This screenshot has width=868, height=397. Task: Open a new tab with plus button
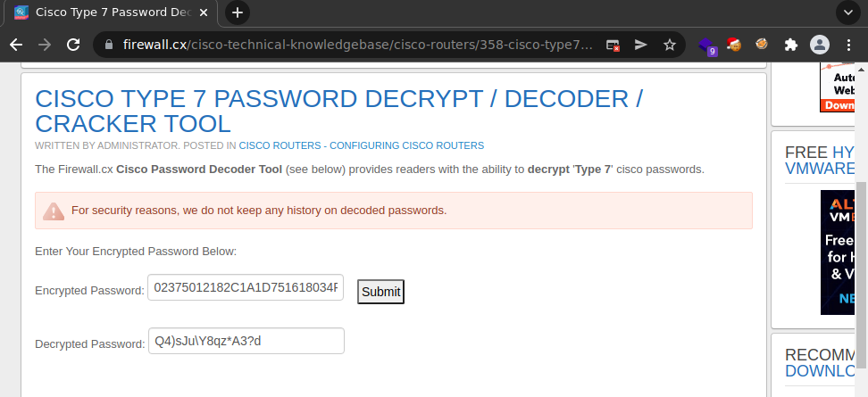click(x=238, y=12)
